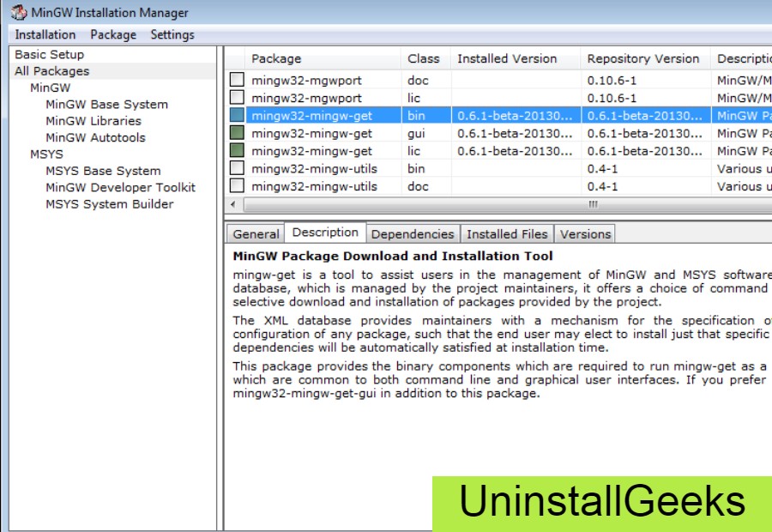Click the MinGW Installation Manager title icon

pyautogui.click(x=19, y=12)
